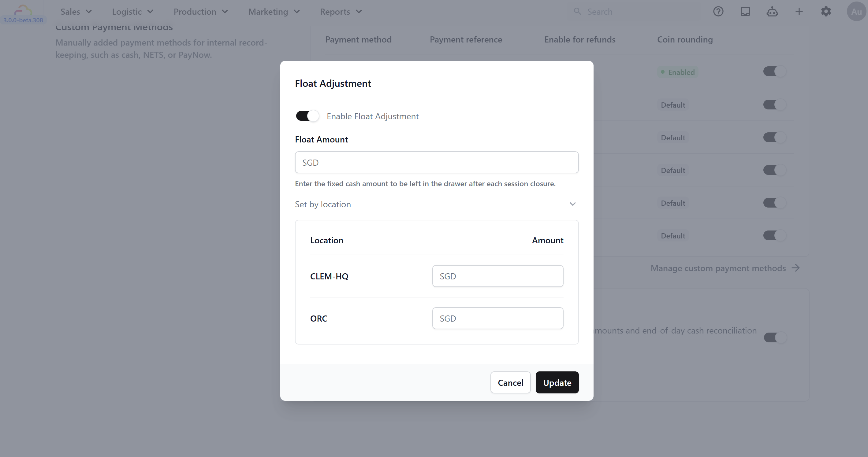Toggle the switch in the third Default row

(x=774, y=170)
